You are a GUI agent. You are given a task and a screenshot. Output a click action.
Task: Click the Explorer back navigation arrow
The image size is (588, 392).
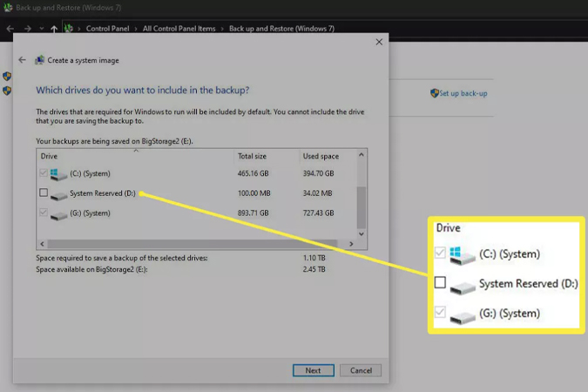(10, 28)
